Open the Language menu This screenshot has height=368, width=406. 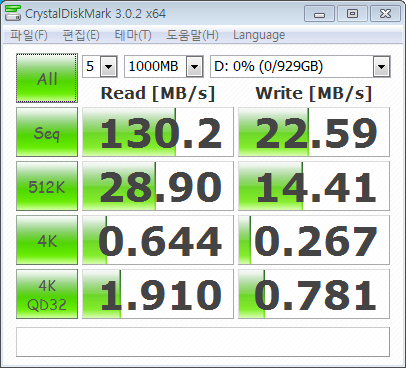259,35
